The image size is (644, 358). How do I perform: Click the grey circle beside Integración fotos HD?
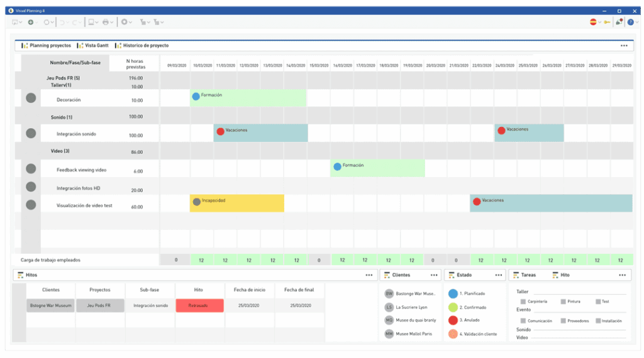click(x=31, y=187)
